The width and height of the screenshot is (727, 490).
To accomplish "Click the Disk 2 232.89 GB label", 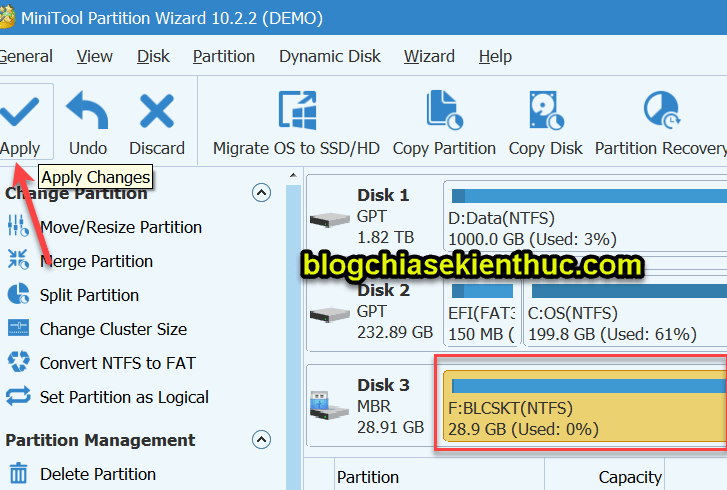I will pos(395,332).
